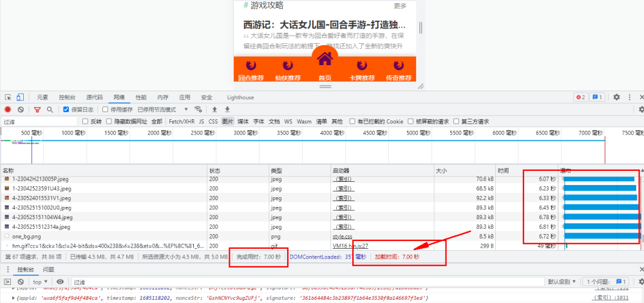The height and width of the screenshot is (303, 644).
Task: Show the 1 issue message badge
Action: (x=597, y=97)
